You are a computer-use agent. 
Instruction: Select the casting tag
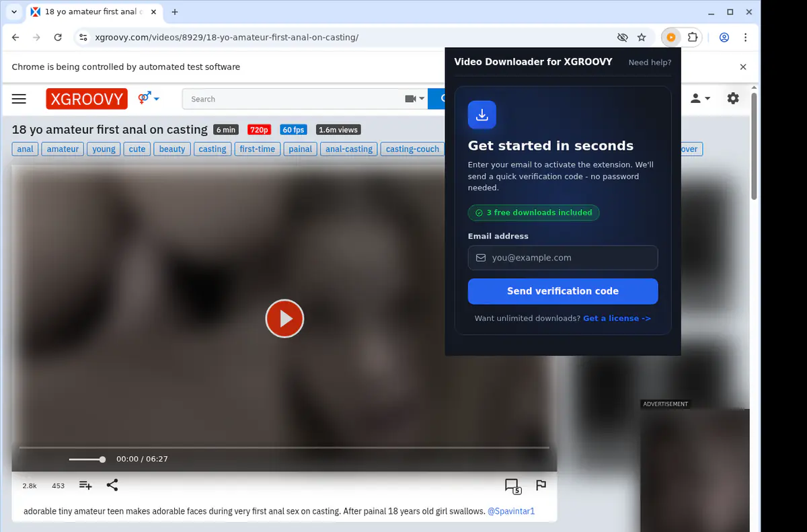pos(213,149)
